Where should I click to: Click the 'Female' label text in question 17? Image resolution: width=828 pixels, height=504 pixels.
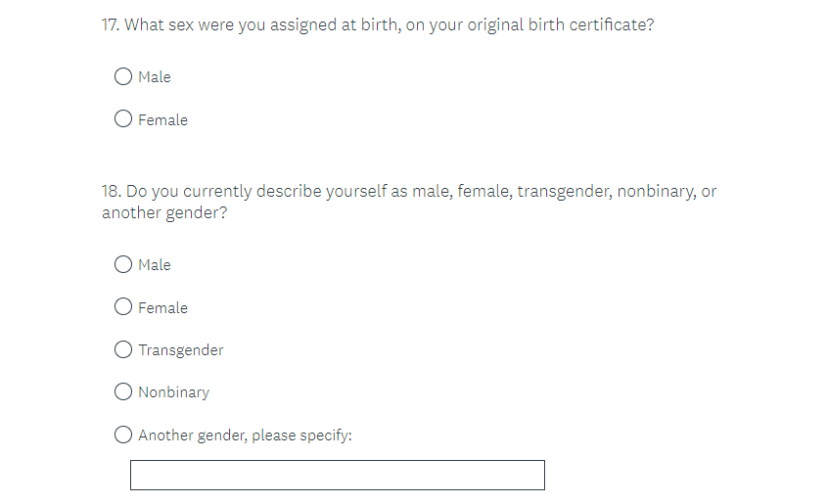(x=162, y=120)
